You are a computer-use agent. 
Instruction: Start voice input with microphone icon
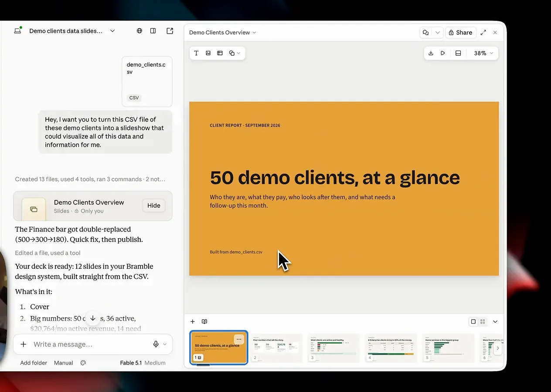point(156,344)
